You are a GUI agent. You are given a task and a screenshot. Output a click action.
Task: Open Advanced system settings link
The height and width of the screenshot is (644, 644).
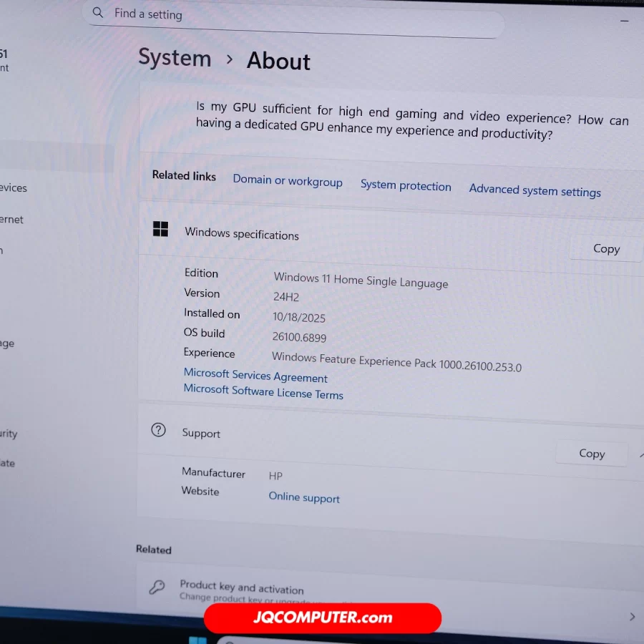535,191
